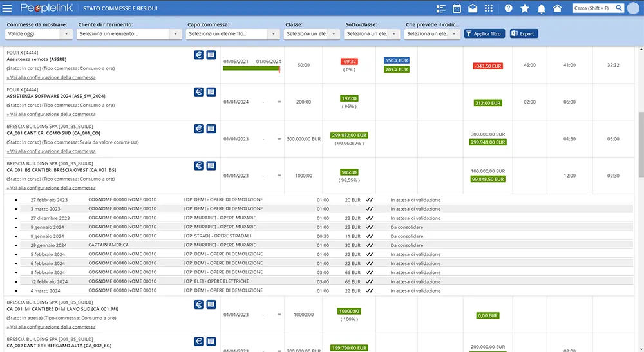Click table icon for CANTIERI COMO SUD
This screenshot has width=644, height=352.
[x=211, y=129]
